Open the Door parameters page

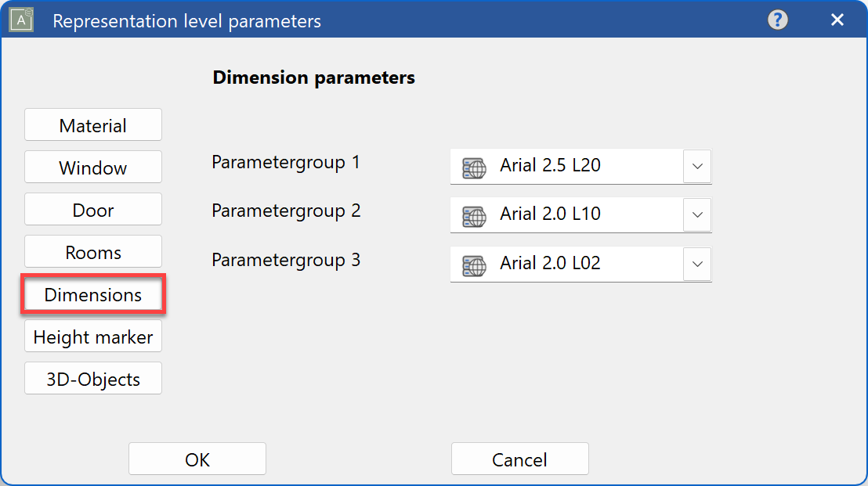[92, 209]
